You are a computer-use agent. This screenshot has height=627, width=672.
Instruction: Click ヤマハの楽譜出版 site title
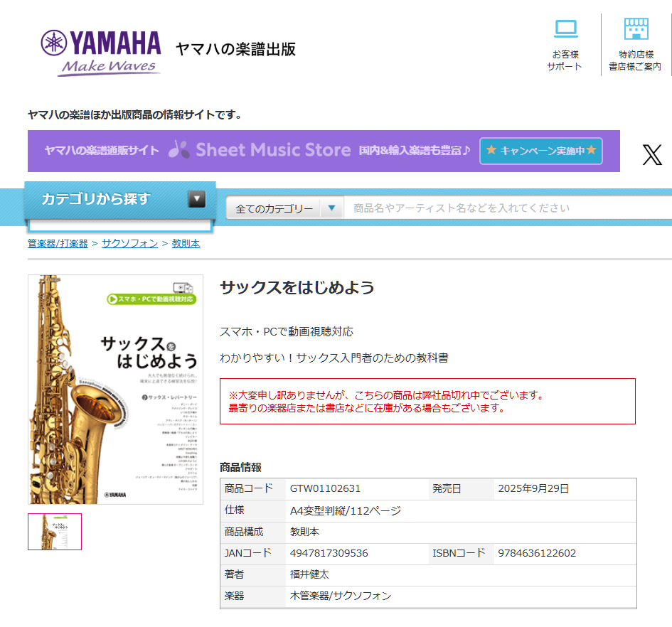[x=235, y=49]
